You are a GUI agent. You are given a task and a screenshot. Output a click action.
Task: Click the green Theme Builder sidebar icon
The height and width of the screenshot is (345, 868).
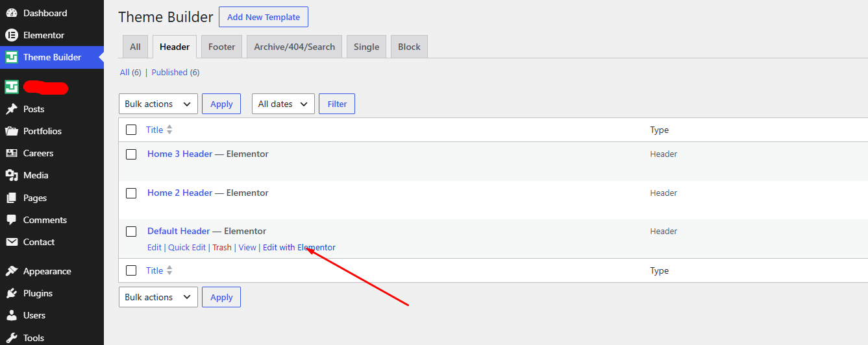pos(11,57)
